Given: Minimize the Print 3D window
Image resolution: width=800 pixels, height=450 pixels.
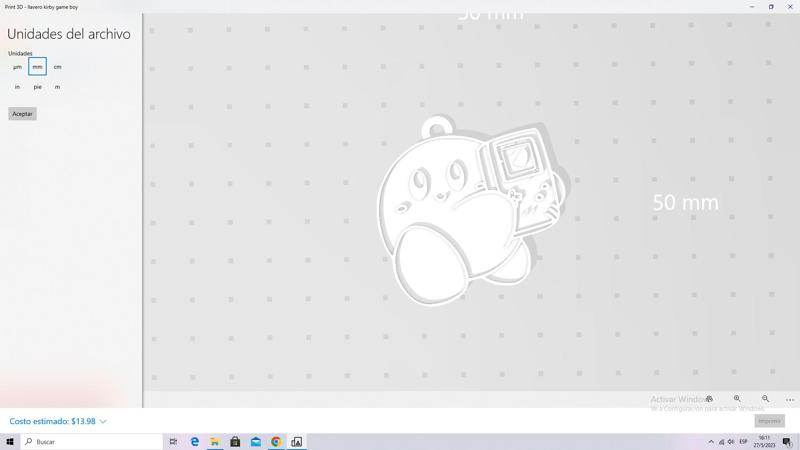Looking at the screenshot, I should pos(752,7).
